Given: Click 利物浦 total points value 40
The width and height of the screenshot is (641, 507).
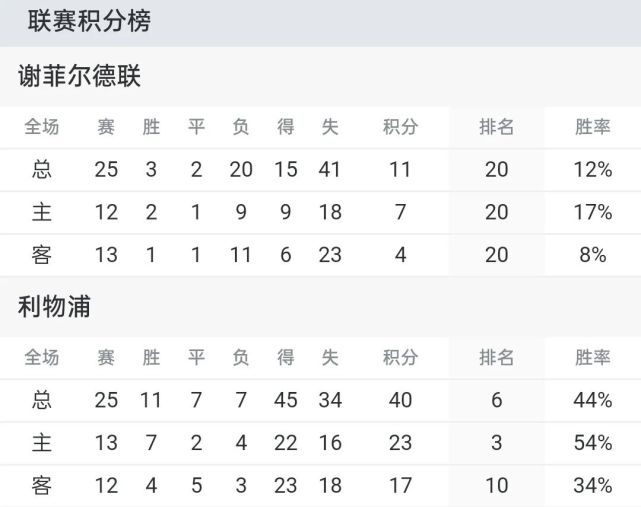Looking at the screenshot, I should tap(400, 400).
